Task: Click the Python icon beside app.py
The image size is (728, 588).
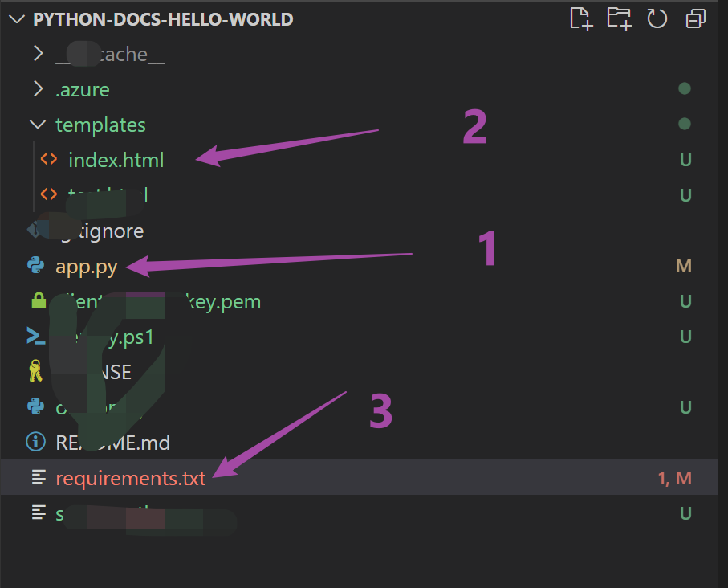Action: coord(36,266)
